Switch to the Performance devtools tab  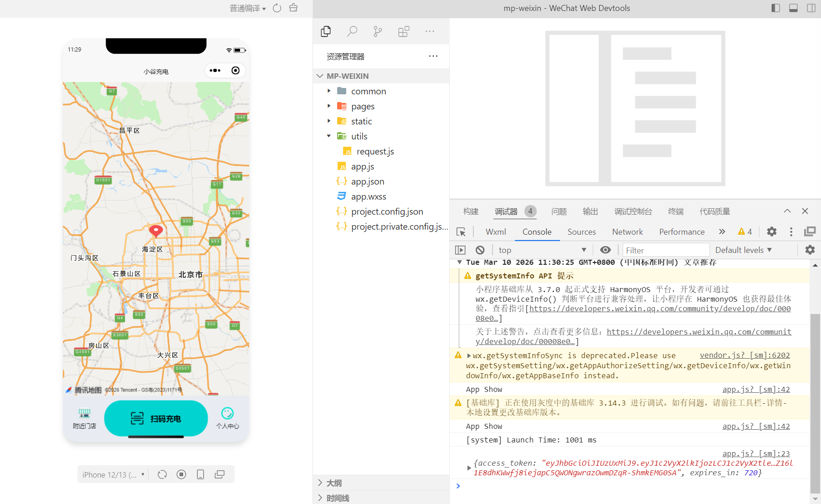click(x=682, y=231)
